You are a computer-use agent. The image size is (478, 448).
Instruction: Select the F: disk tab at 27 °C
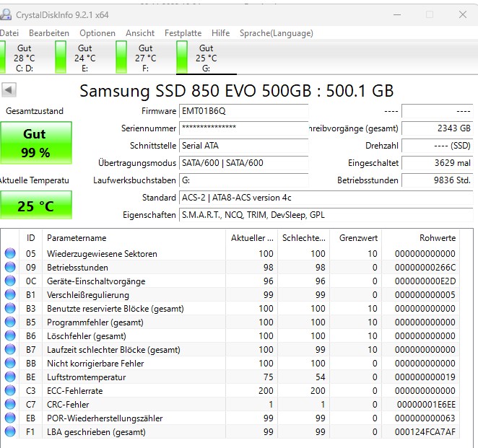point(145,58)
